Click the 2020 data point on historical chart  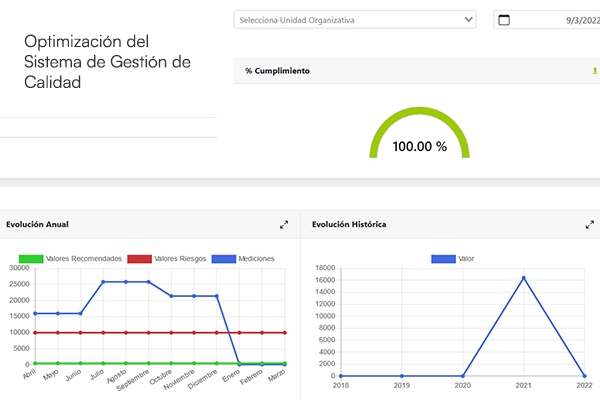463,376
